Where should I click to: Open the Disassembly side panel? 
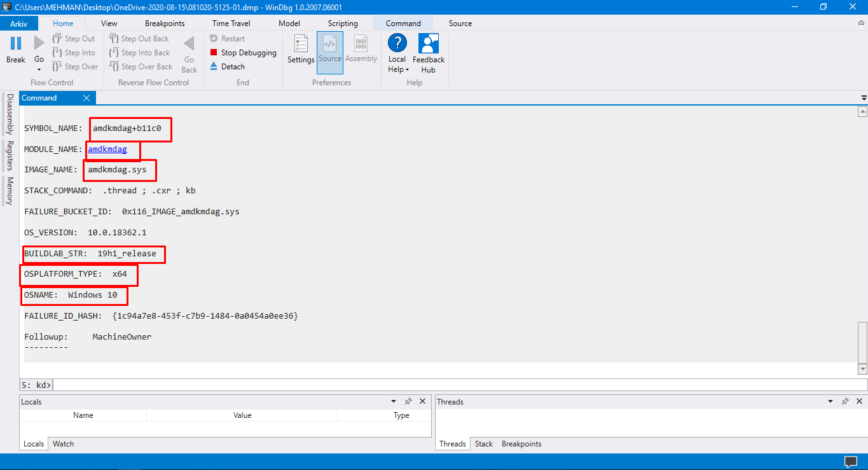point(10,114)
